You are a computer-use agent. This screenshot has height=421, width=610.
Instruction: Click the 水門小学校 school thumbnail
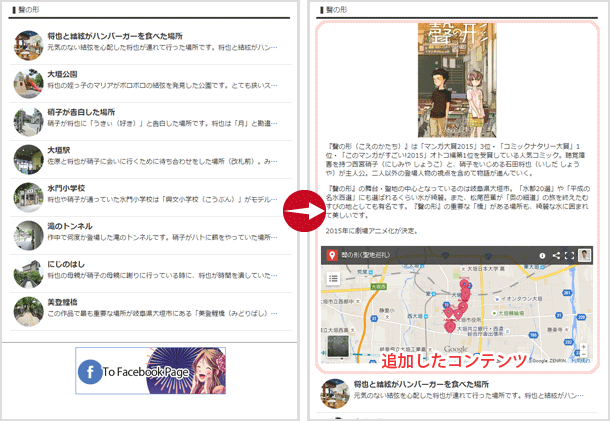28,198
